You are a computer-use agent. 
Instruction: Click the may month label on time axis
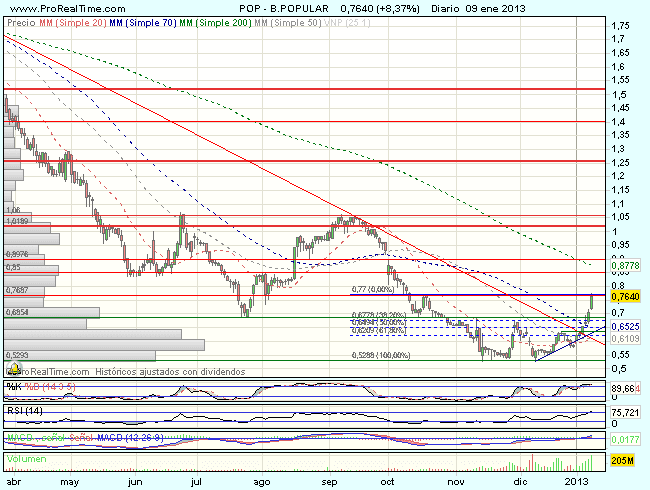70,482
